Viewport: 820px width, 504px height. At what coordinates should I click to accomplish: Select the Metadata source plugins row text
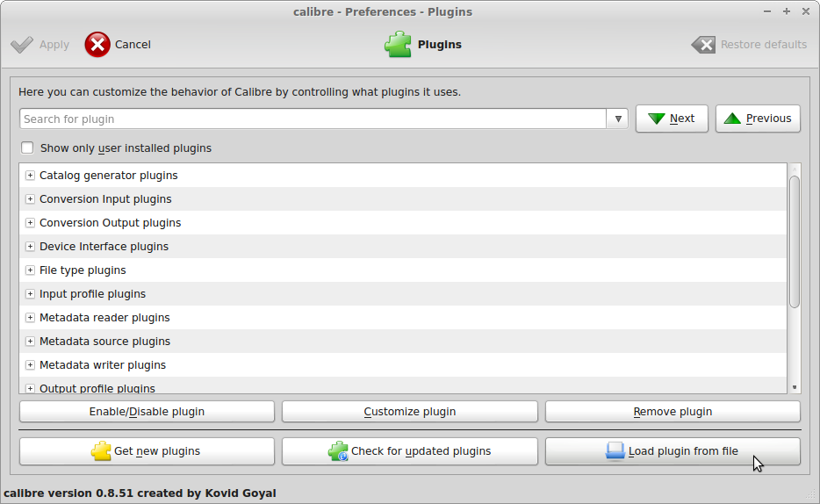[x=105, y=342]
